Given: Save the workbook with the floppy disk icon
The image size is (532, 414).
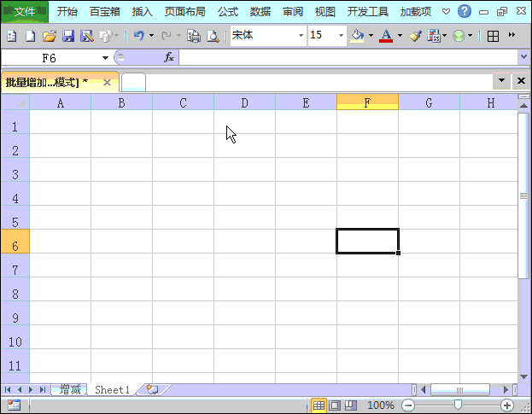Looking at the screenshot, I should click(68, 36).
